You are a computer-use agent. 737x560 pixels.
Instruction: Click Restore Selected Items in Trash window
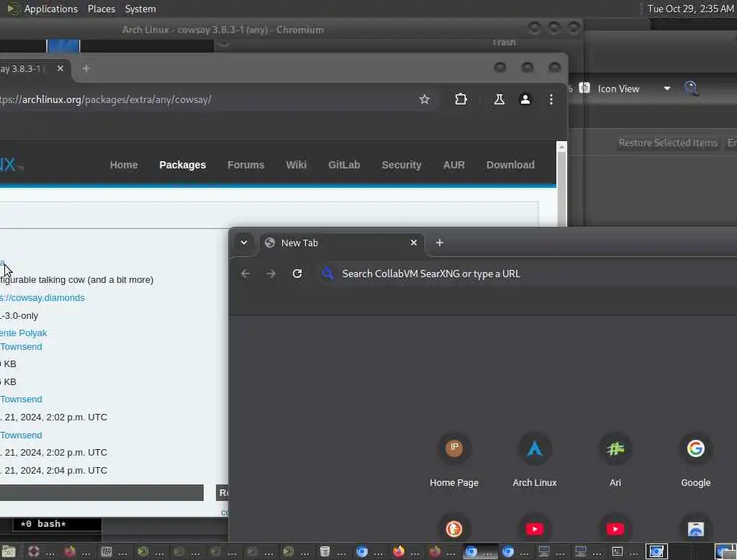[x=668, y=143]
